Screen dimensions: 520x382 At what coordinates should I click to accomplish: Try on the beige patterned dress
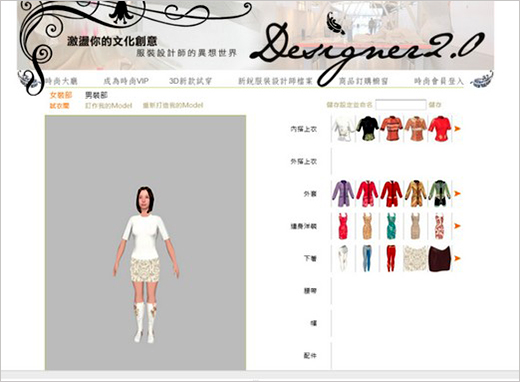[367, 226]
